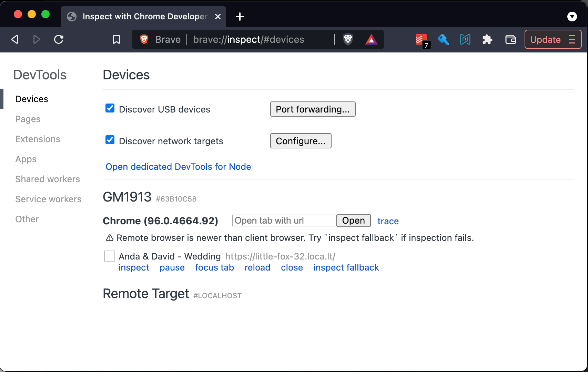This screenshot has width=588, height=372.
Task: Click the Configure button for network targets
Action: pos(301,141)
